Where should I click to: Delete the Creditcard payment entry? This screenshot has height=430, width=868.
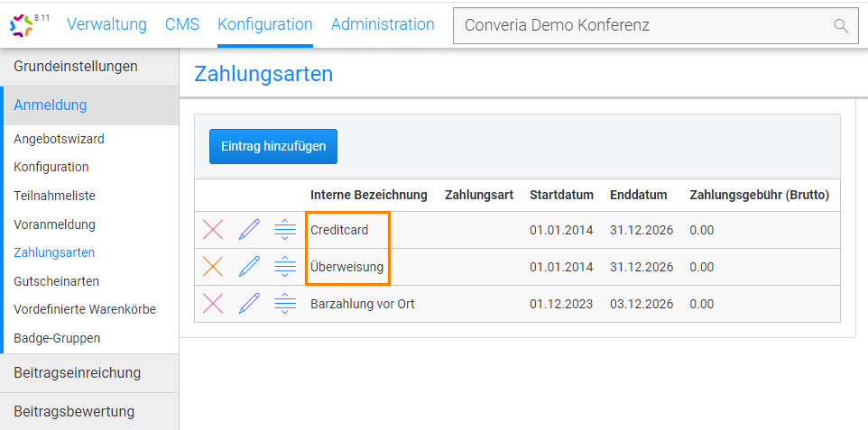point(213,230)
